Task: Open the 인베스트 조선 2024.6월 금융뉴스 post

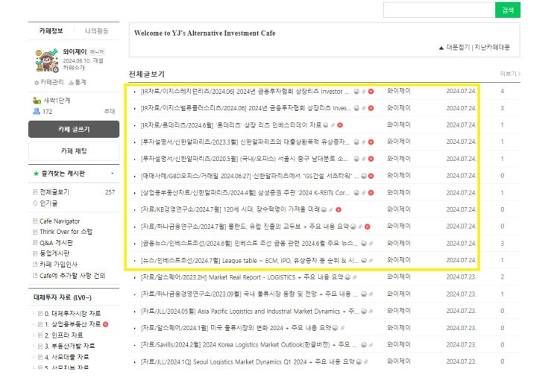Action: [249, 244]
